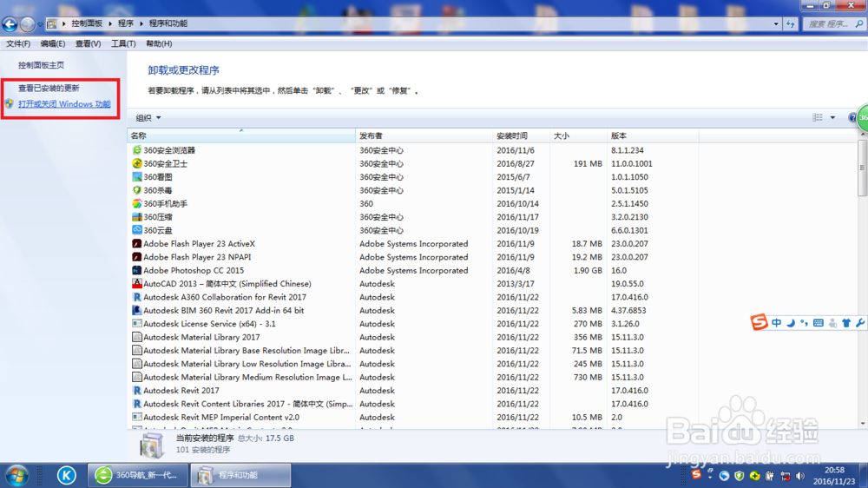Select Adobe Flash Player 23 ActiveX icon
The height and width of the screenshot is (488, 868).
coord(137,244)
